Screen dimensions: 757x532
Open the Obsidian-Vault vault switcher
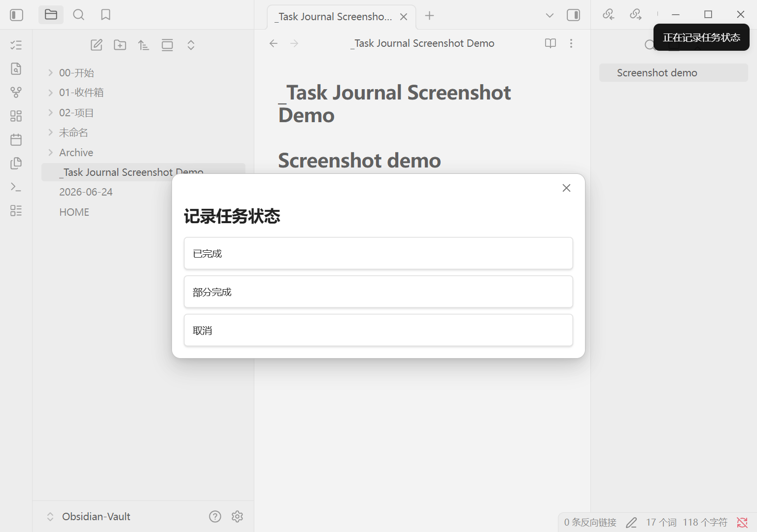(89, 517)
